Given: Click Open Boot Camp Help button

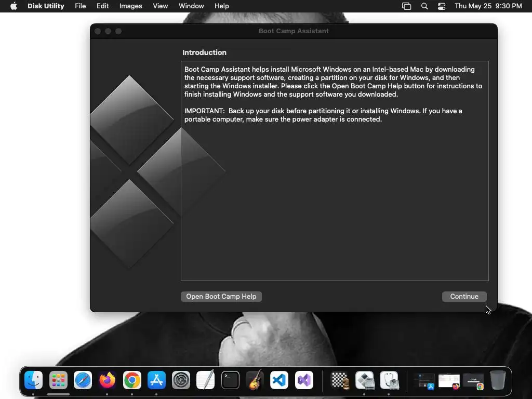Looking at the screenshot, I should click(x=221, y=297).
